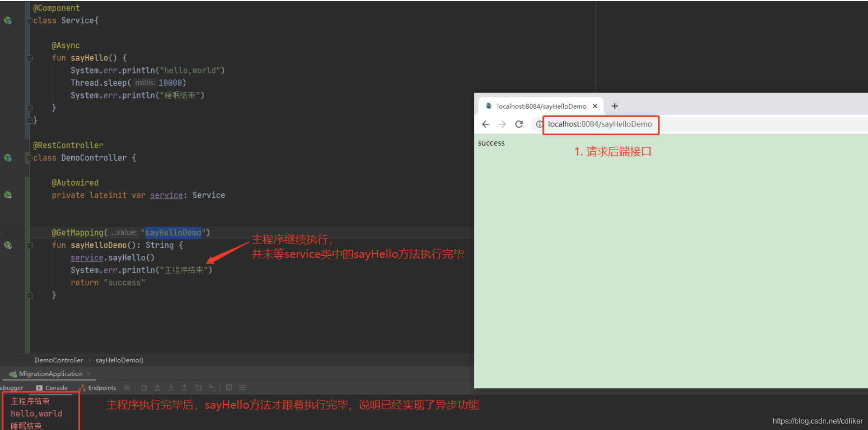The width and height of the screenshot is (868, 430).
Task: Collapse the sayHello function body
Action: (x=30, y=58)
